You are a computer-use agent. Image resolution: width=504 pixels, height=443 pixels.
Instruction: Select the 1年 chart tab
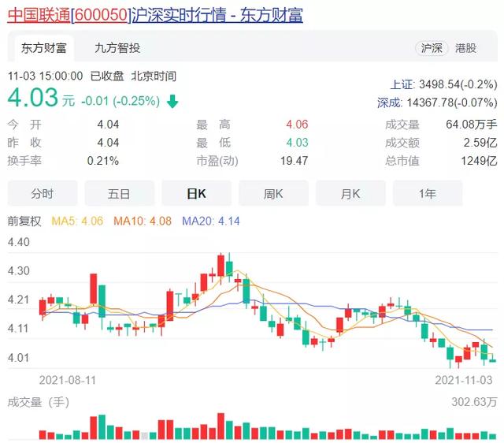coord(428,194)
